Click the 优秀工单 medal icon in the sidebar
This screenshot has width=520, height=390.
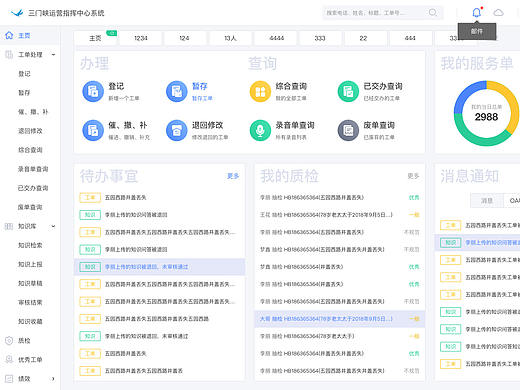pyautogui.click(x=9, y=359)
